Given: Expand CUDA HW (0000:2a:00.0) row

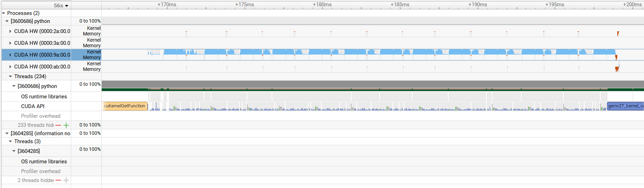Looking at the screenshot, I should click(x=10, y=31).
